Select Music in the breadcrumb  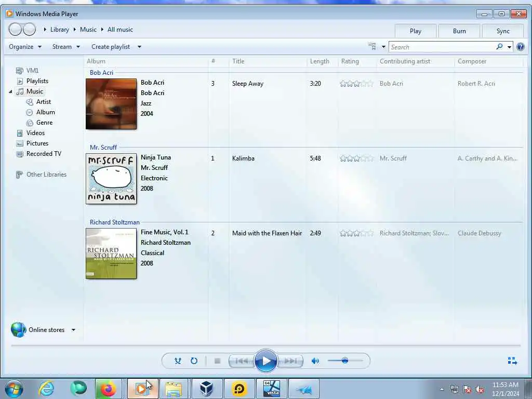[x=88, y=30]
